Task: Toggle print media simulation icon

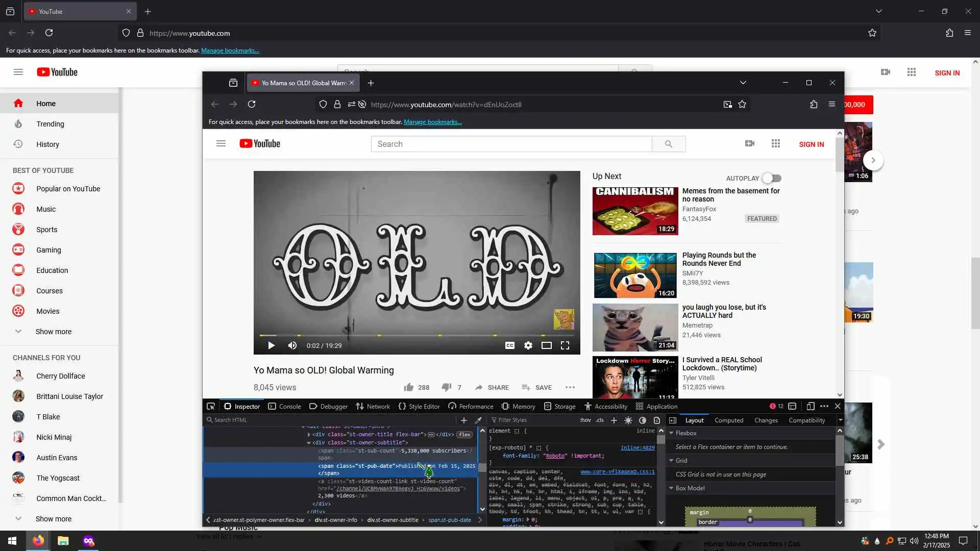Action: (657, 420)
